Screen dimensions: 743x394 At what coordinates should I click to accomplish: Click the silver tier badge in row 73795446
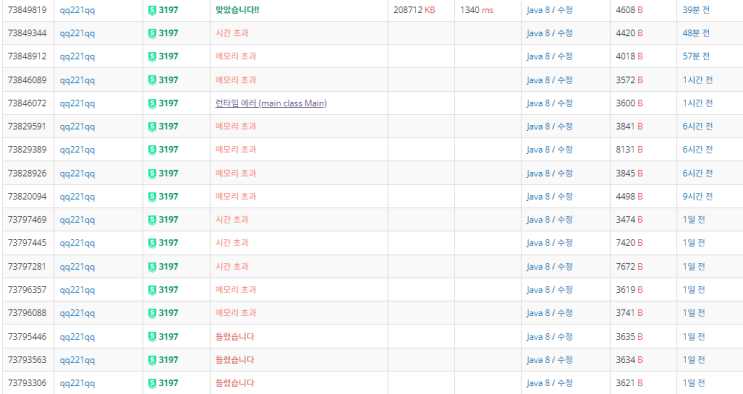click(152, 337)
